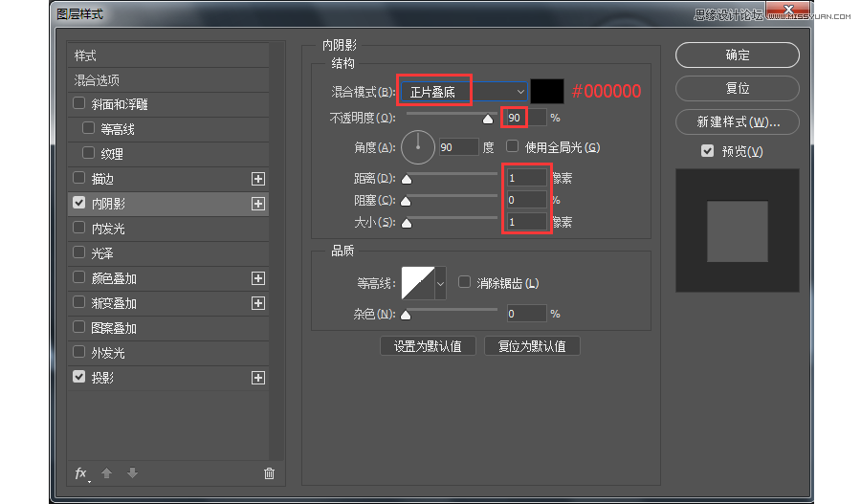
Task: Enable 光泽 checkbox
Action: pos(79,252)
